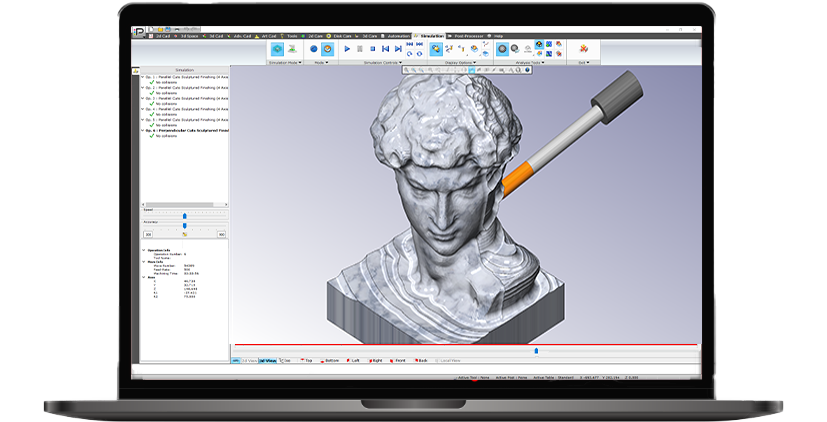
Task: Click the second Analysis Tools disc icon
Action: click(x=515, y=49)
